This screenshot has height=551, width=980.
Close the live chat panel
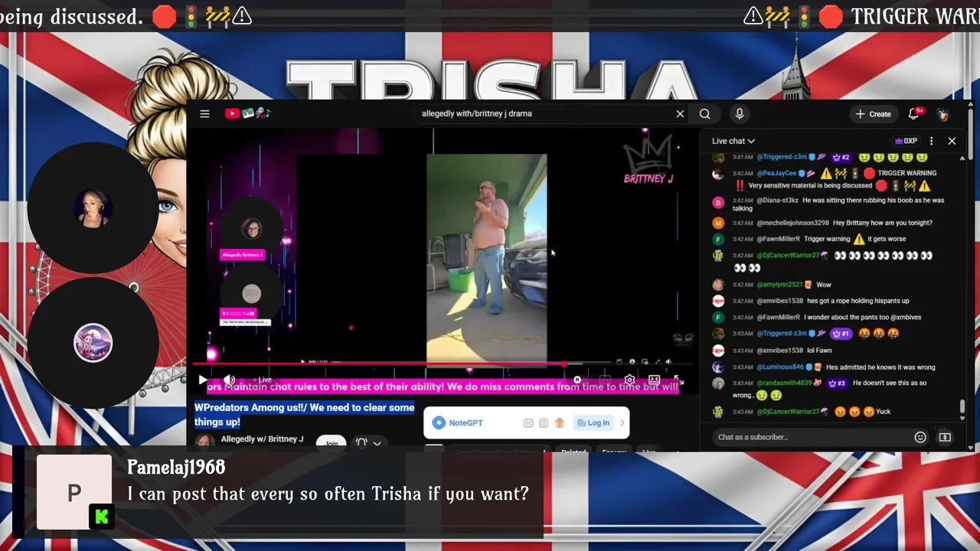[952, 141]
